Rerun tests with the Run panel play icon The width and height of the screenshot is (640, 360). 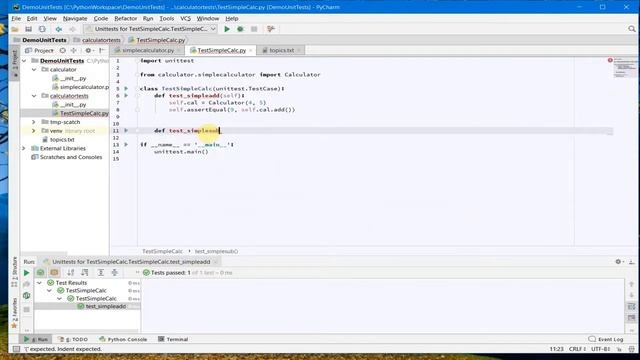[27, 273]
